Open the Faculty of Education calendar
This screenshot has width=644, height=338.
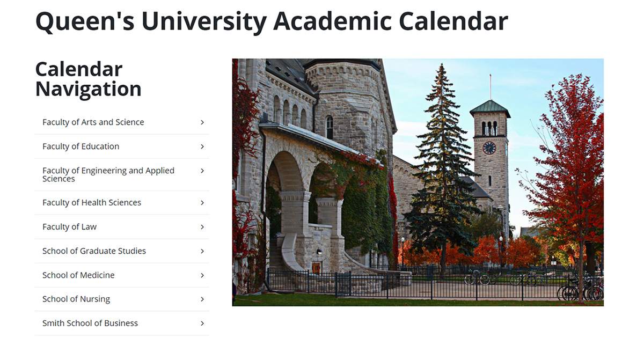tap(81, 146)
